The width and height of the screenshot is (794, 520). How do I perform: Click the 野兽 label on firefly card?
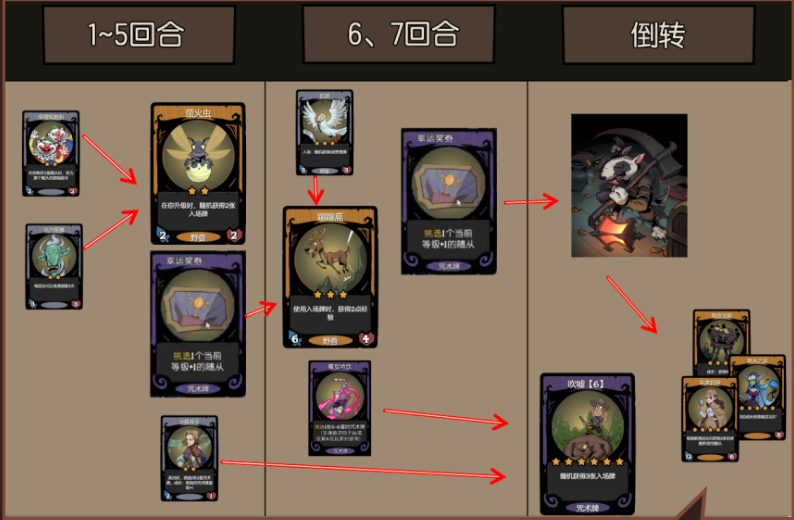click(198, 237)
